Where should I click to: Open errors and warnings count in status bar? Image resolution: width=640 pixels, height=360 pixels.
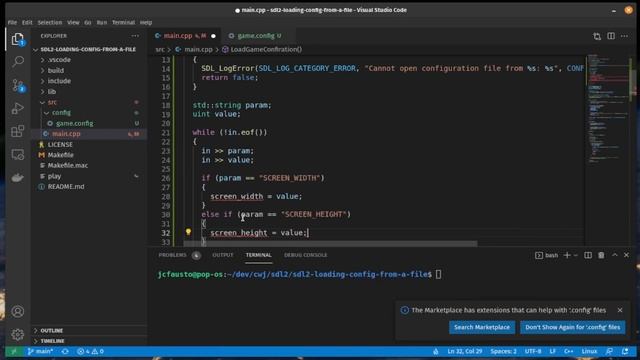tap(90, 351)
